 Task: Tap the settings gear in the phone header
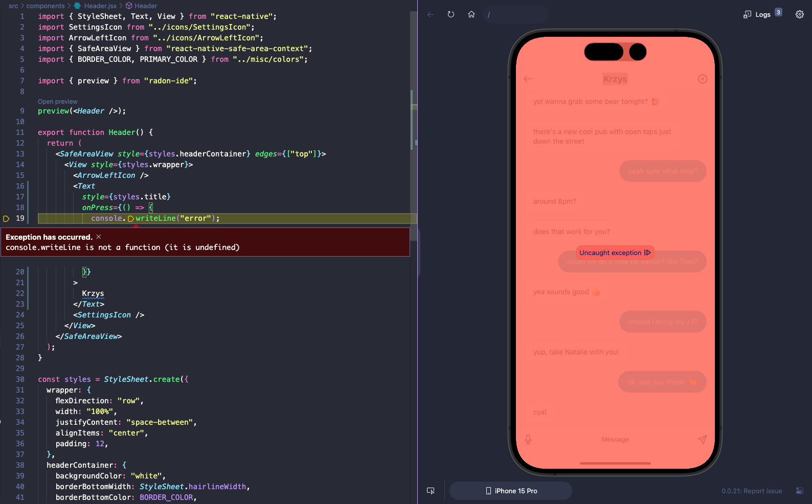tap(703, 79)
